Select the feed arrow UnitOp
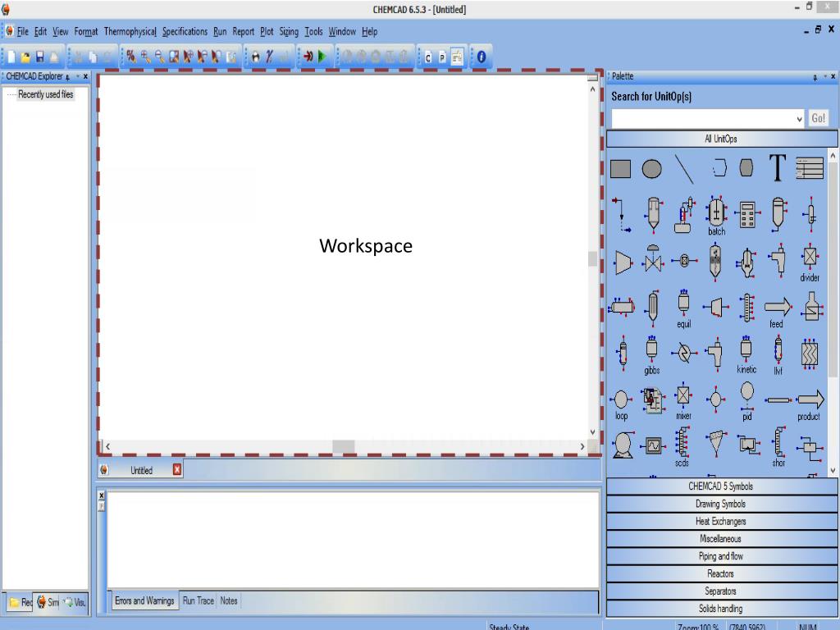 click(778, 312)
